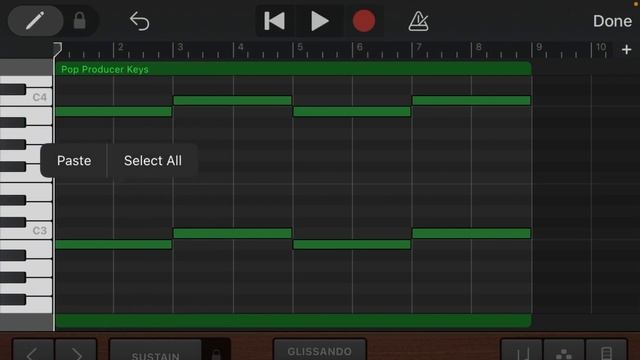Click bar 8 on the ruler

point(478,47)
